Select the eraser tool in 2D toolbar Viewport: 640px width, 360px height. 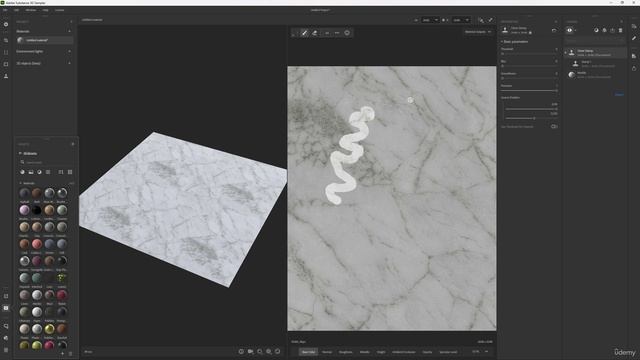point(315,33)
